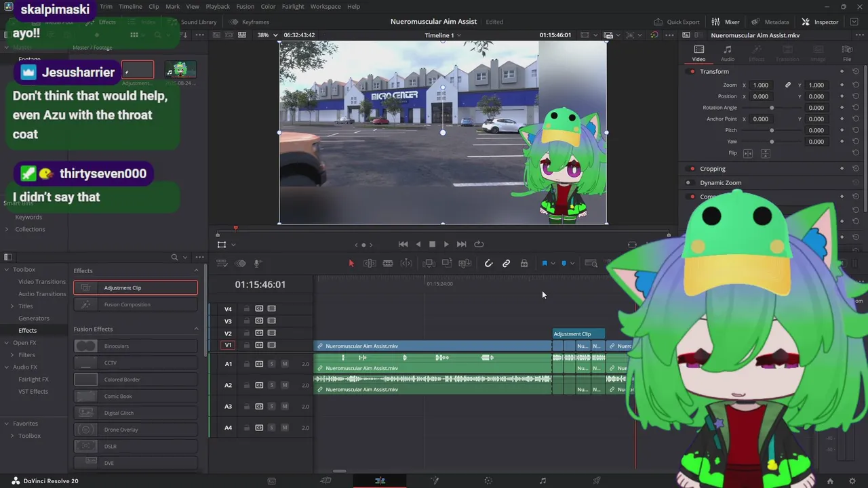Solo audio track A2

272,385
